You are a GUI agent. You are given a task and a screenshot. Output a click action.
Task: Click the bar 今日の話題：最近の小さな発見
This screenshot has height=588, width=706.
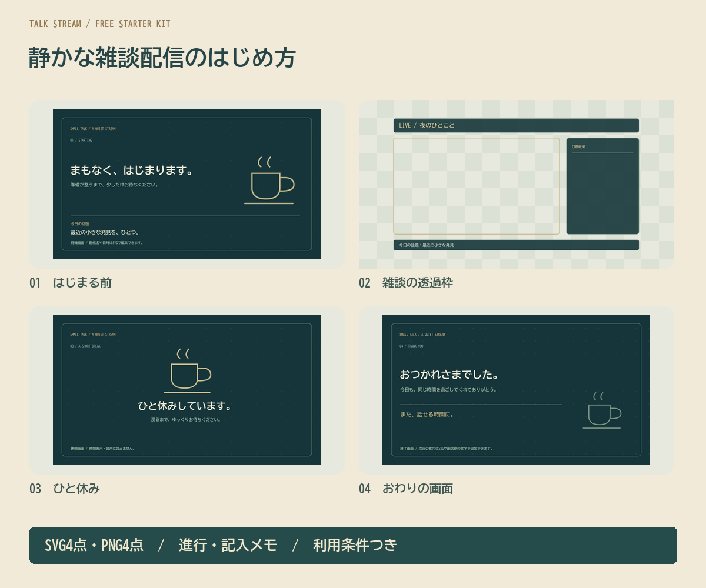tap(516, 245)
